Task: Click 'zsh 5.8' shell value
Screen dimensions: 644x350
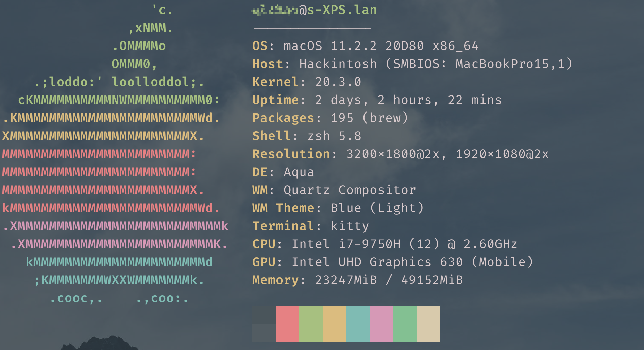Action: 334,136
